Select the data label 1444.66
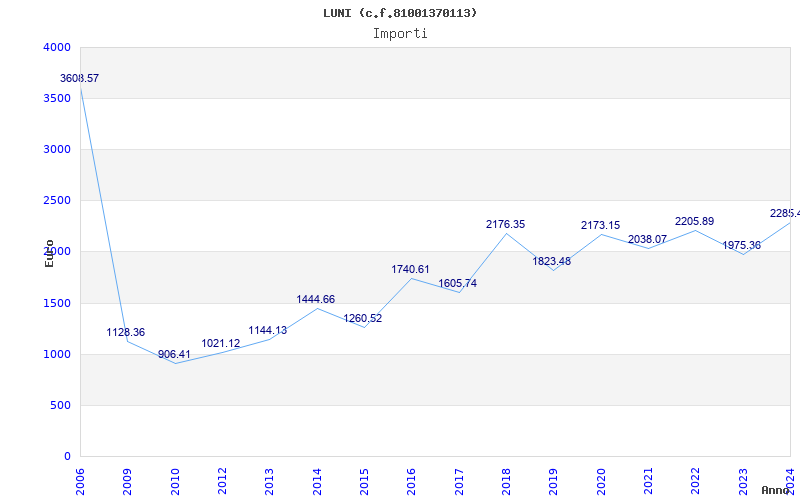 316,299
